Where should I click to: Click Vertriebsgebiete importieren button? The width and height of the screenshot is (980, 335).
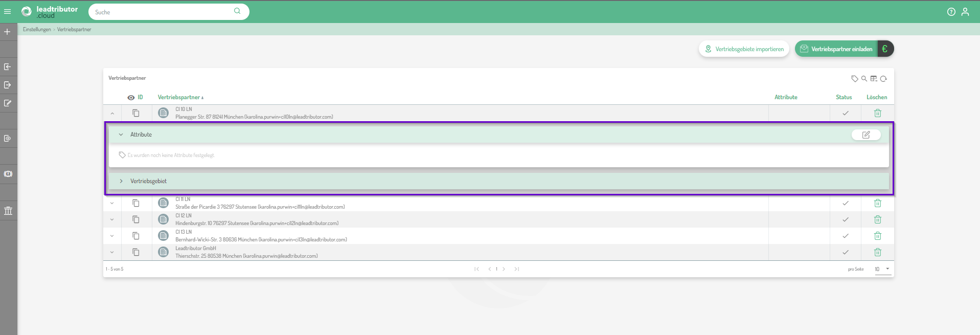(x=744, y=49)
